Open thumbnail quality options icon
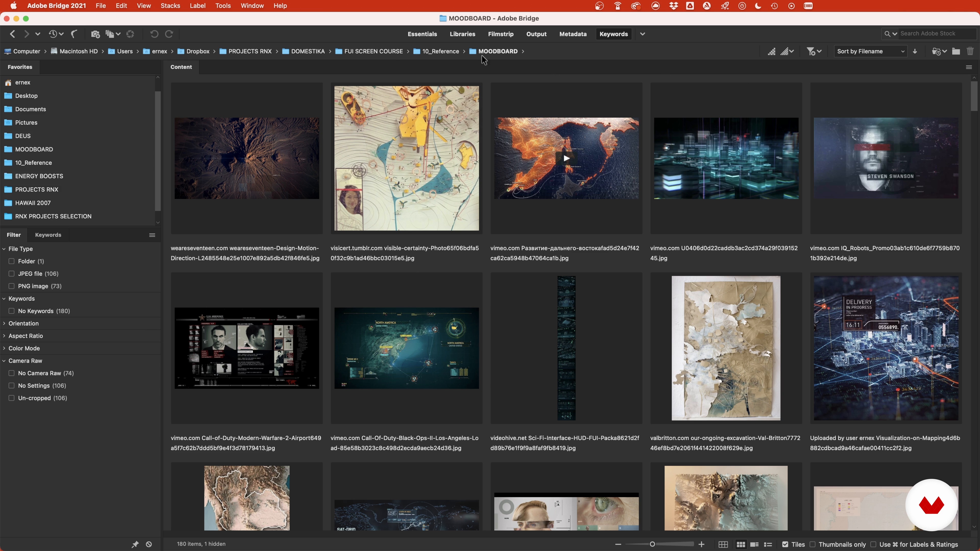Viewport: 980px width, 551px height. 787,51
